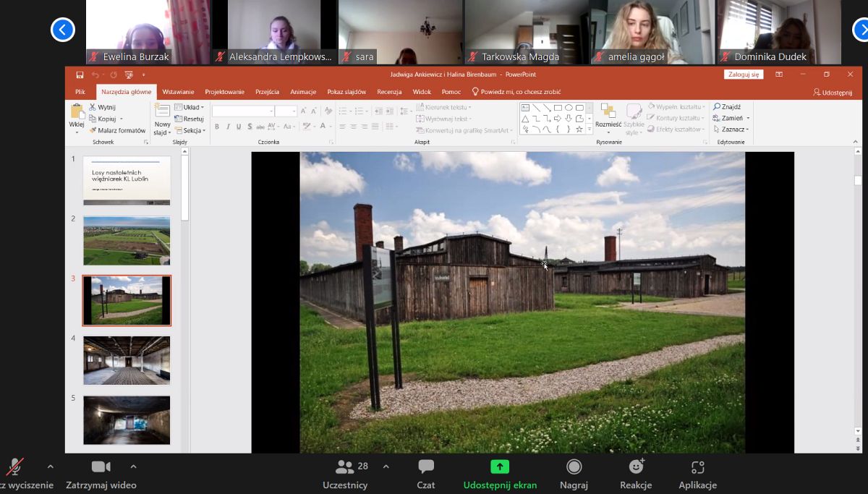The width and height of the screenshot is (868, 494).
Task: Click the Zaloguj się button
Action: tap(743, 74)
